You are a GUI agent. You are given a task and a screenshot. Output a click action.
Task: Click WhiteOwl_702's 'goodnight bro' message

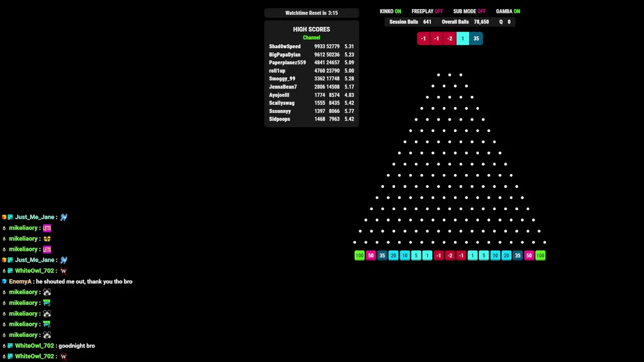76,346
